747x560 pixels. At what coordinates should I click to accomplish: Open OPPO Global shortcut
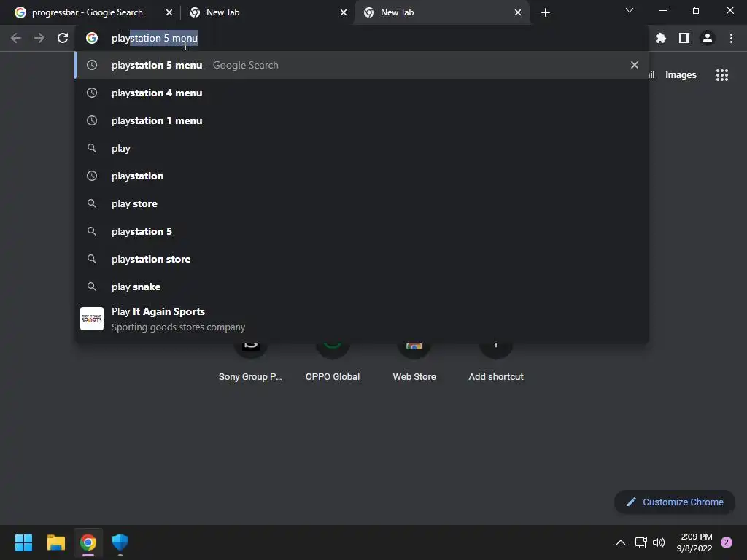333,365
